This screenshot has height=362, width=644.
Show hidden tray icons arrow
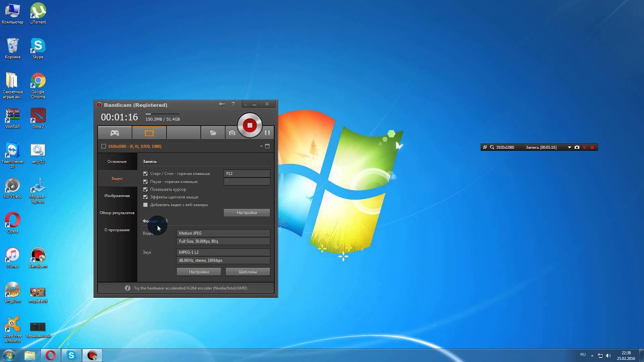[592, 355]
